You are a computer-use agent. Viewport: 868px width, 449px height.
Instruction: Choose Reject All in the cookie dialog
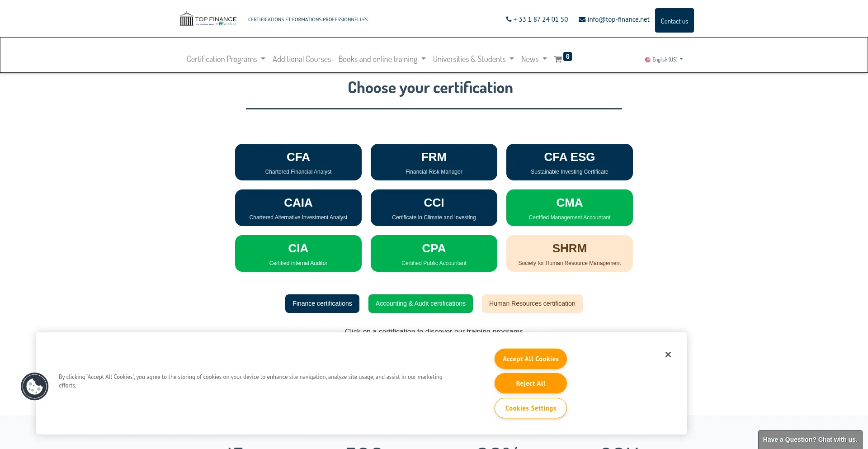point(530,383)
